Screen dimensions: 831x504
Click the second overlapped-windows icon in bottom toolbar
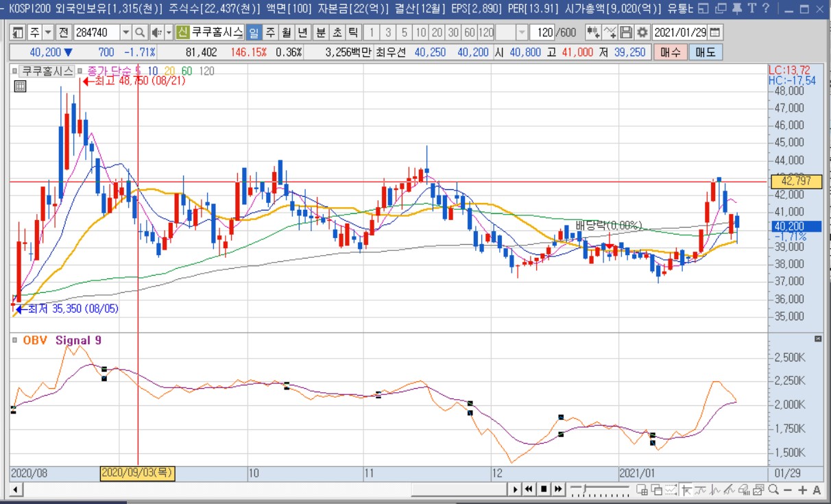(x=657, y=490)
